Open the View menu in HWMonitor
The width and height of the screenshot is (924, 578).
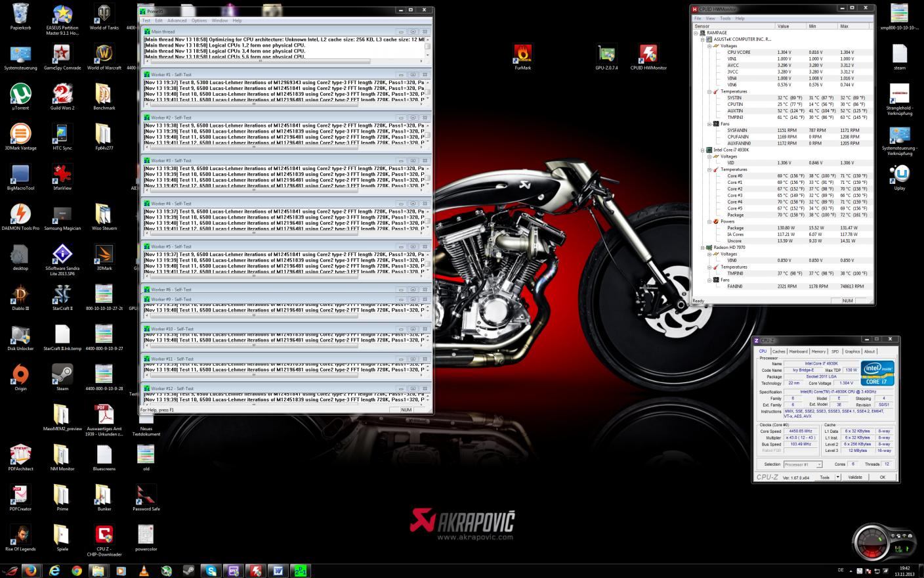[x=711, y=18]
